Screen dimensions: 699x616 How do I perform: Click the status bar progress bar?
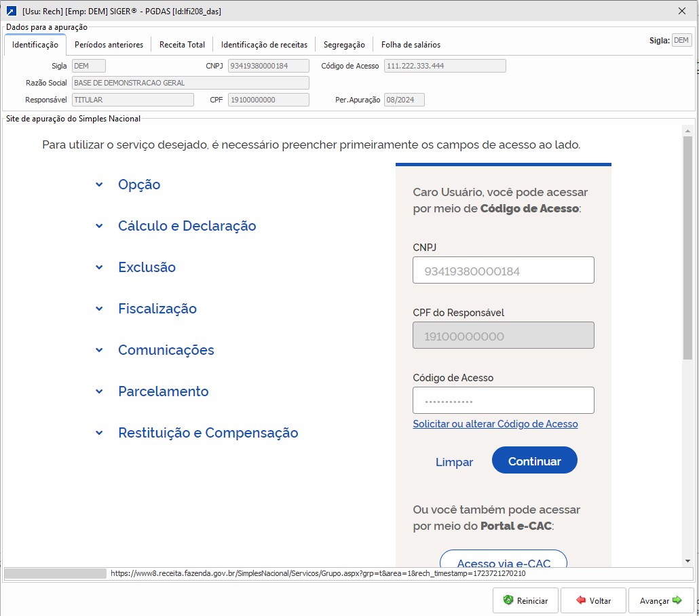tap(55, 574)
